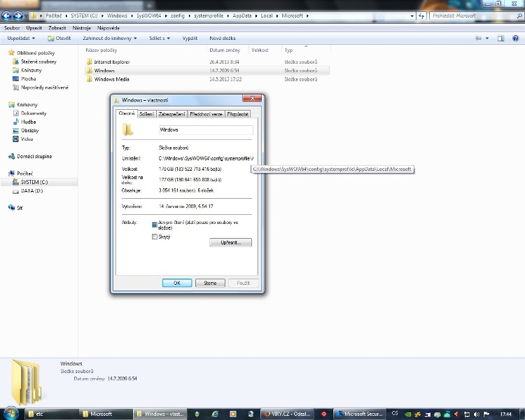Click the help question mark icon
The width and height of the screenshot is (525, 420).
coord(517,38)
